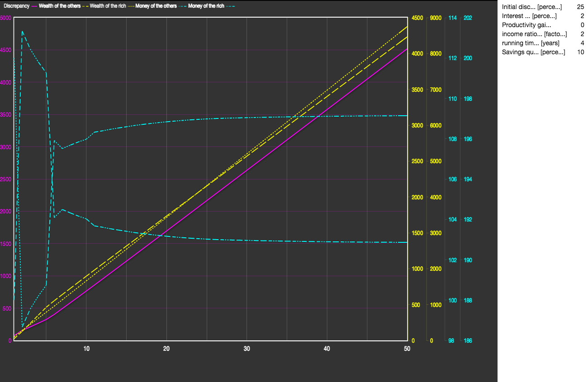588x382 pixels.
Task: Click the value 0 for Productivity gain
Action: click(x=582, y=25)
